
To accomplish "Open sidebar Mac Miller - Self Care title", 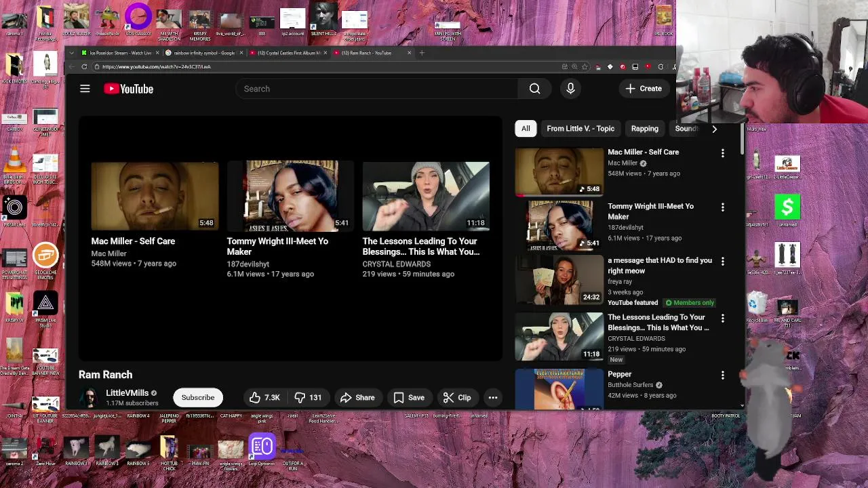I will pyautogui.click(x=643, y=152).
